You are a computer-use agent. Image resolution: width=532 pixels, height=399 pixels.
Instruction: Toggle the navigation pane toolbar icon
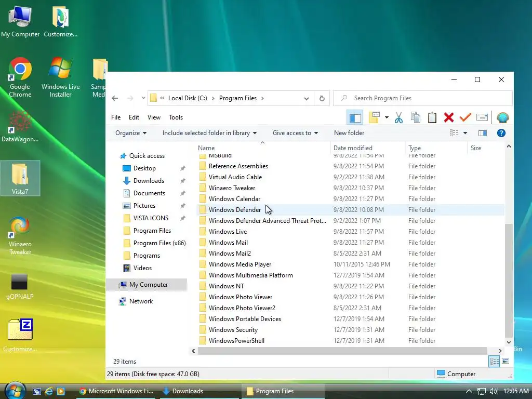point(355,118)
